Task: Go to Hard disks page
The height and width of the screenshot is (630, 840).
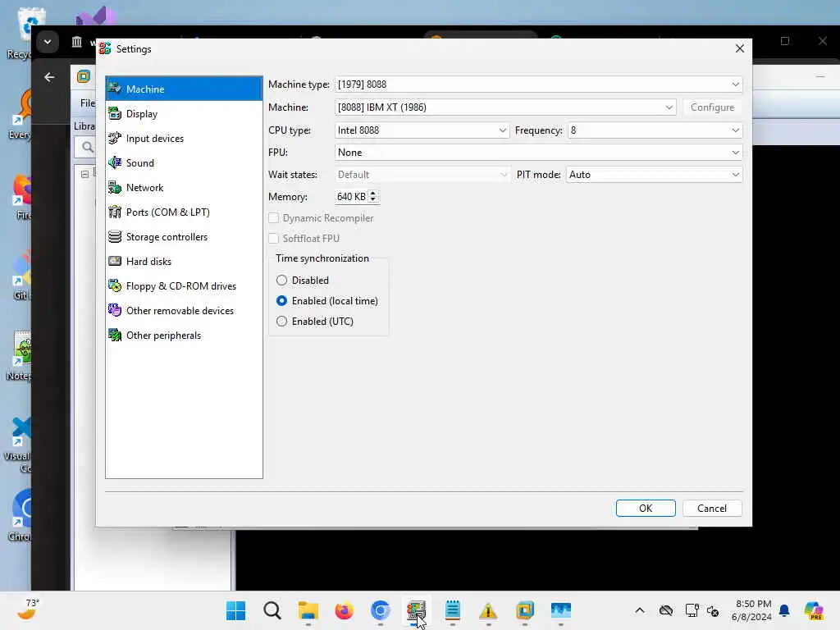Action: pyautogui.click(x=184, y=262)
